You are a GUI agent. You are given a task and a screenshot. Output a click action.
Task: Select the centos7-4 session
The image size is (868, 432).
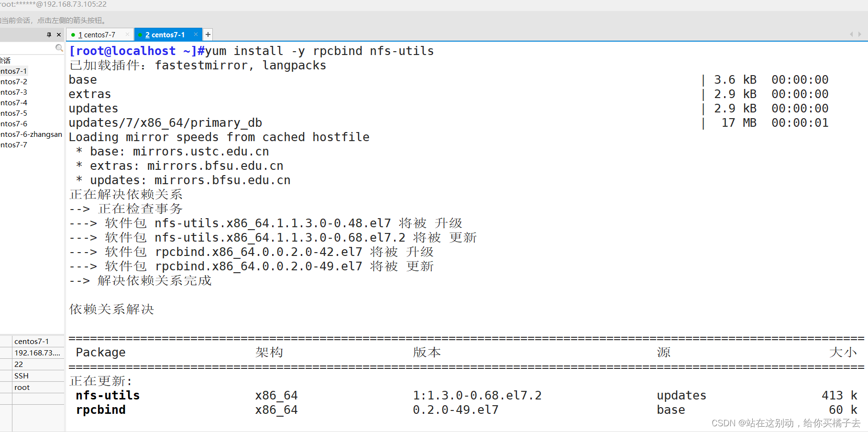[x=13, y=102]
